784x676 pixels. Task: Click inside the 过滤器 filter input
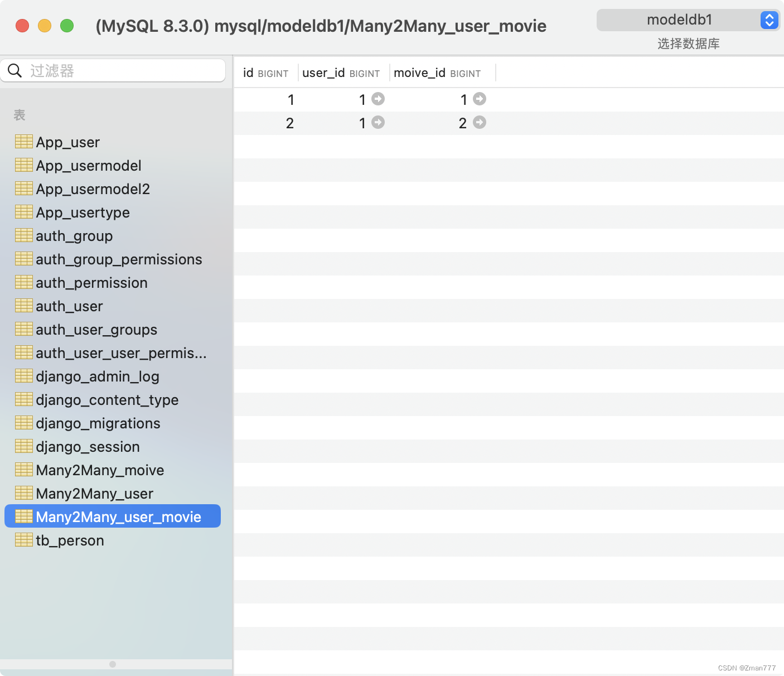pos(112,70)
